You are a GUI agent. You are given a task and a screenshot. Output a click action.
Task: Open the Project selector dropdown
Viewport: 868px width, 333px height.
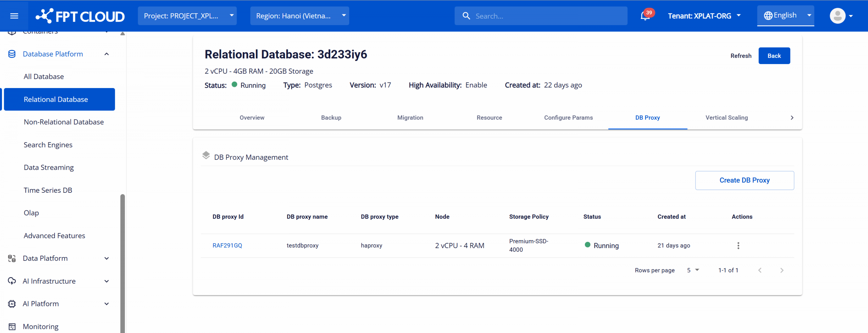coord(187,16)
